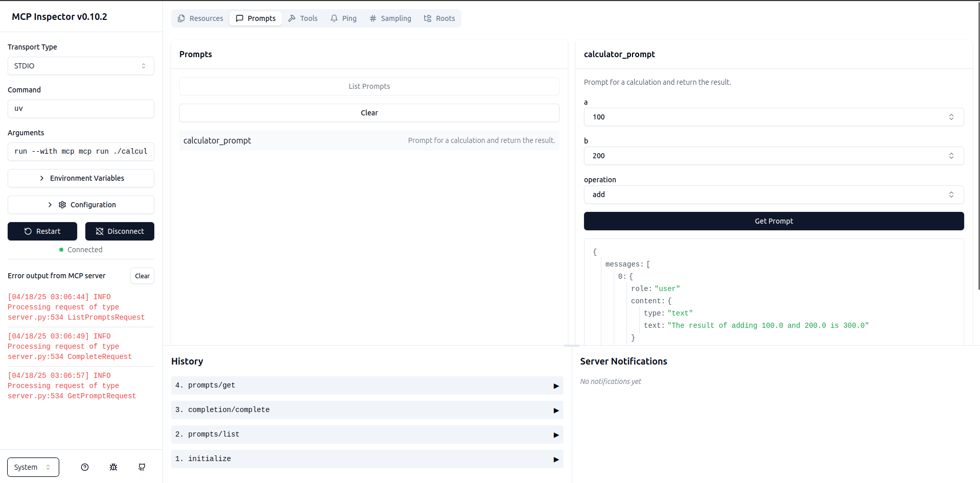This screenshot has height=483, width=980.
Task: Click the Roots tree icon
Action: click(x=427, y=18)
